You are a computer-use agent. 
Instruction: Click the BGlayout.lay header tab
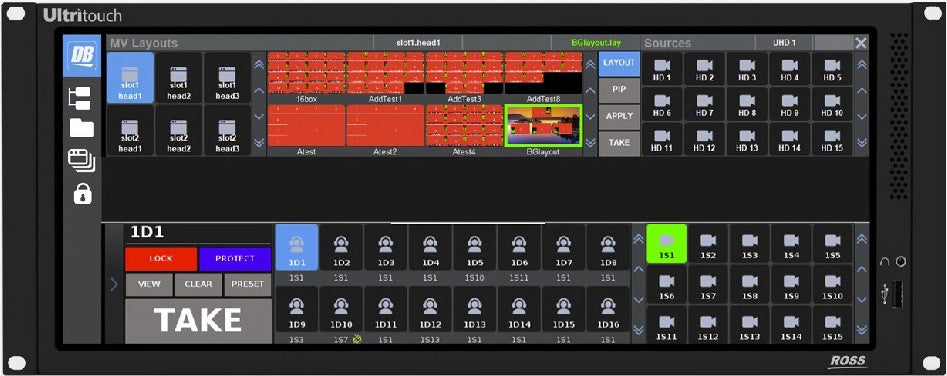pyautogui.click(x=595, y=43)
